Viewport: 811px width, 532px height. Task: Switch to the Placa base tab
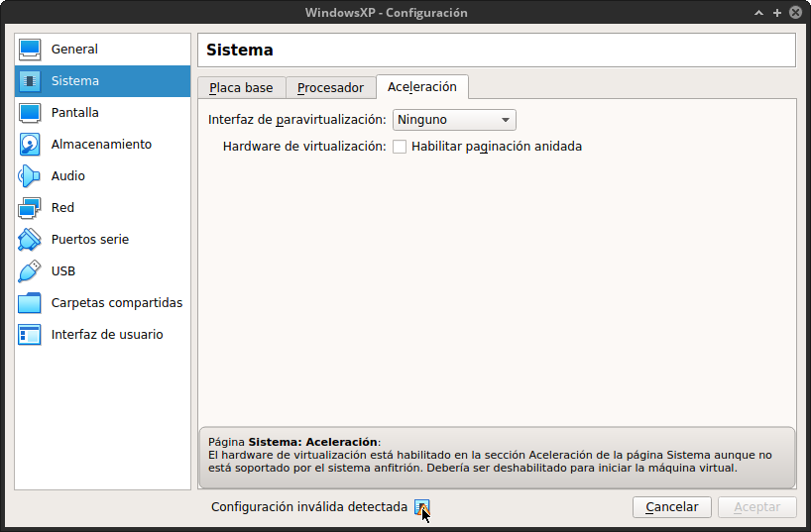(x=241, y=88)
